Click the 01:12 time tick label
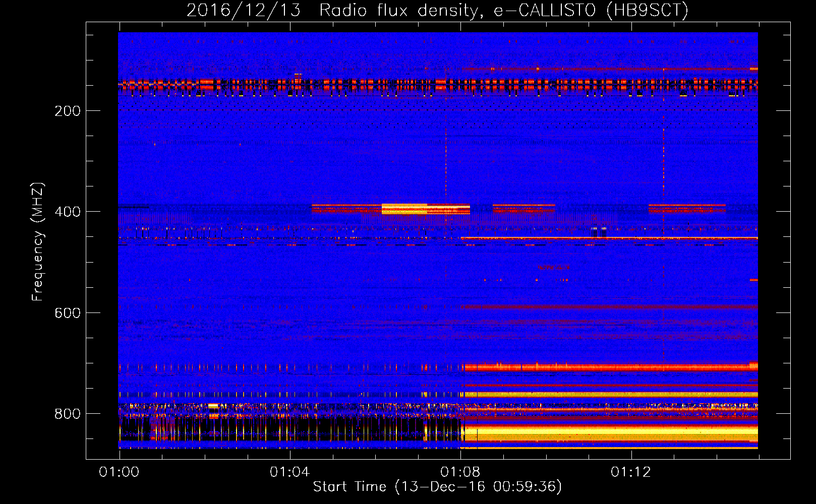The image size is (816, 504). coord(630,472)
